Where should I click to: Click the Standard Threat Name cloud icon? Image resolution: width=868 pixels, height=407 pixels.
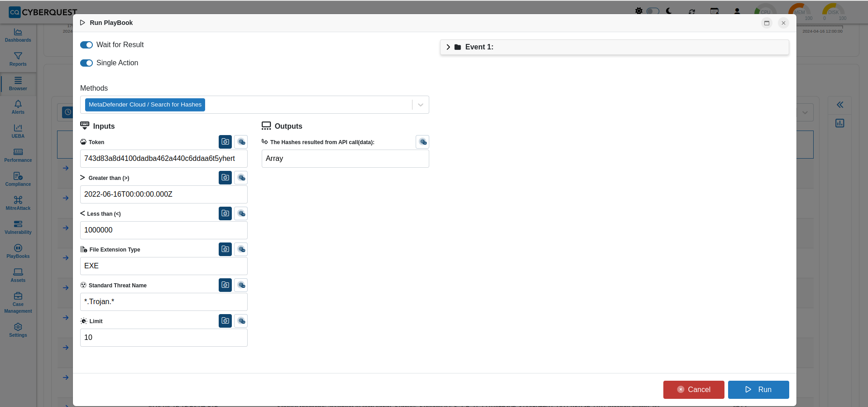(241, 285)
